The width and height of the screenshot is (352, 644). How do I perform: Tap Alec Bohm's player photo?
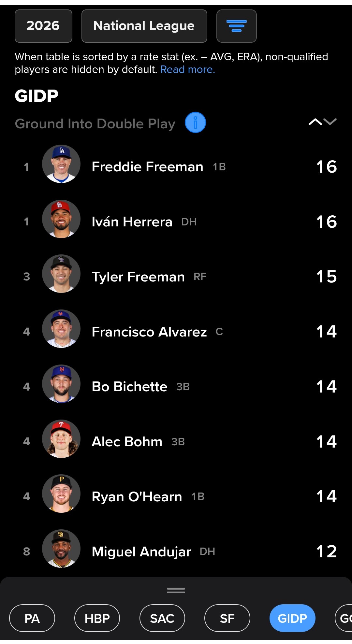(61, 439)
